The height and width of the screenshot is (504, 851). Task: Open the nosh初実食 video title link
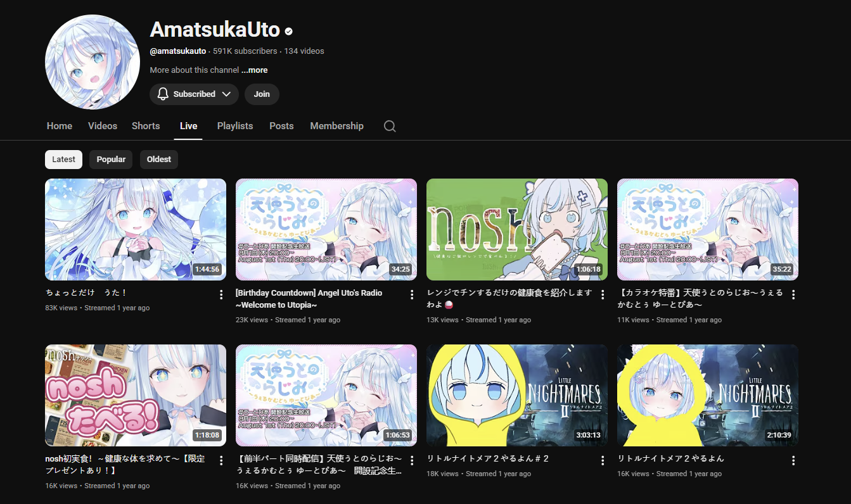coord(125,465)
